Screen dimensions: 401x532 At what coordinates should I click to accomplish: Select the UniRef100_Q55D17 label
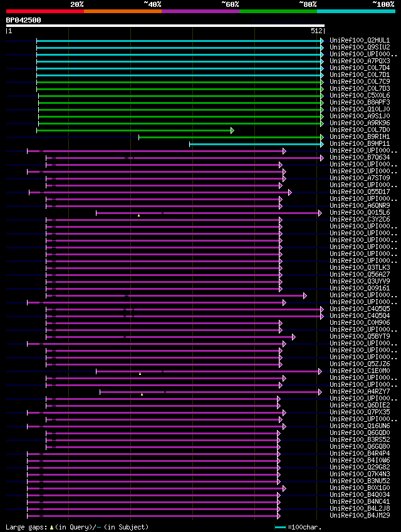[x=360, y=192]
